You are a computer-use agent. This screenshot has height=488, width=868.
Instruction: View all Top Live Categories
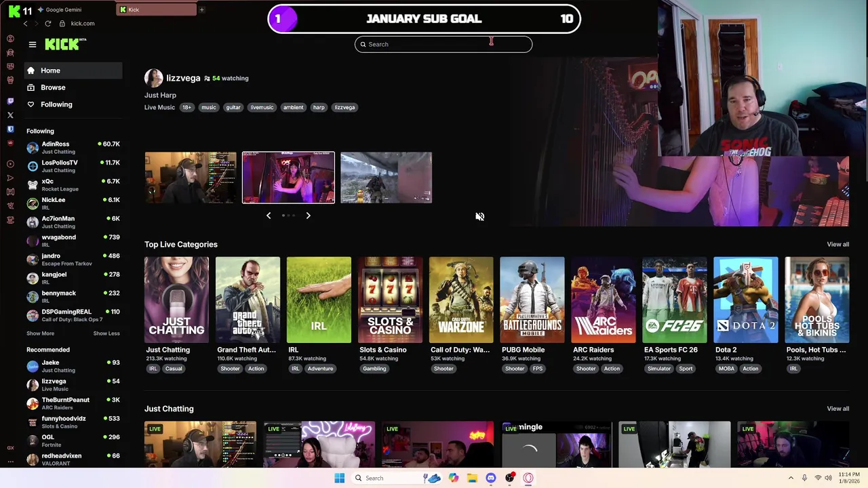point(837,244)
